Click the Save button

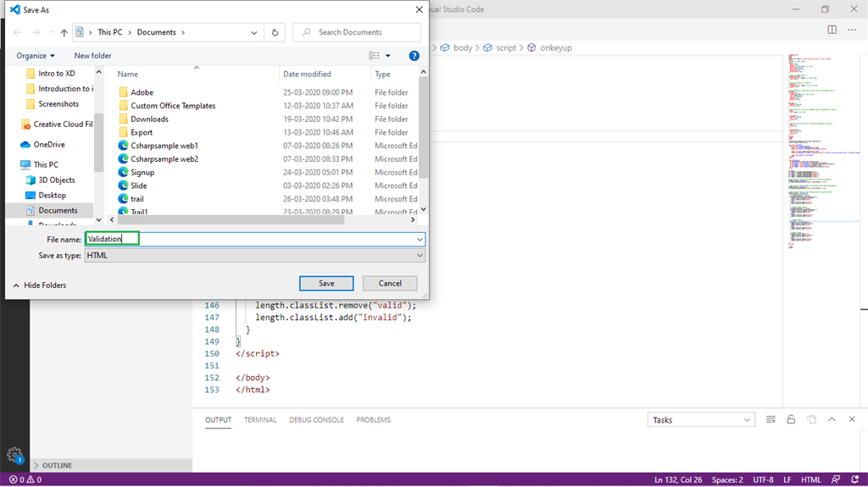coord(326,284)
